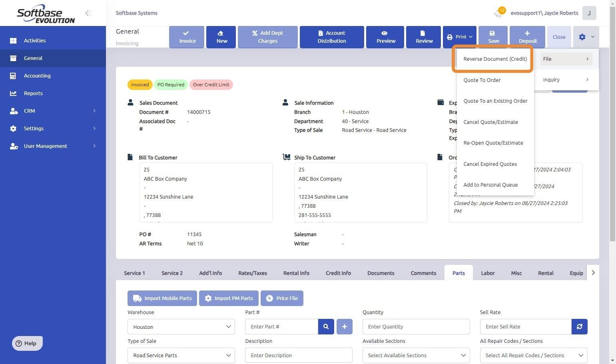Open All Repair Codes / Sections dropdown

coord(534,356)
